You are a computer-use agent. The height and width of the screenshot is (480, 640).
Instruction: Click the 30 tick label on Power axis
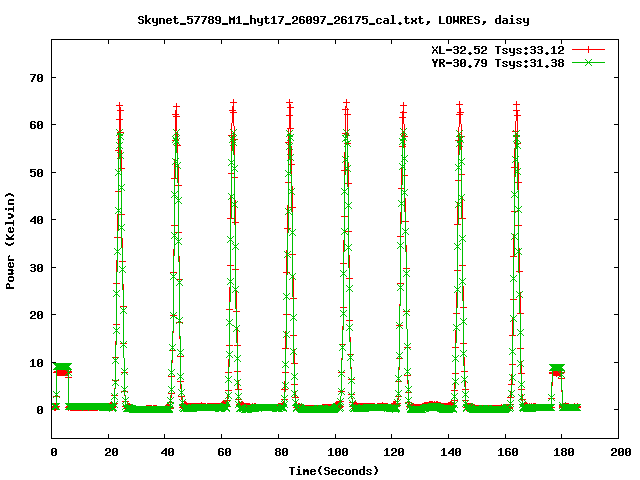click(36, 268)
